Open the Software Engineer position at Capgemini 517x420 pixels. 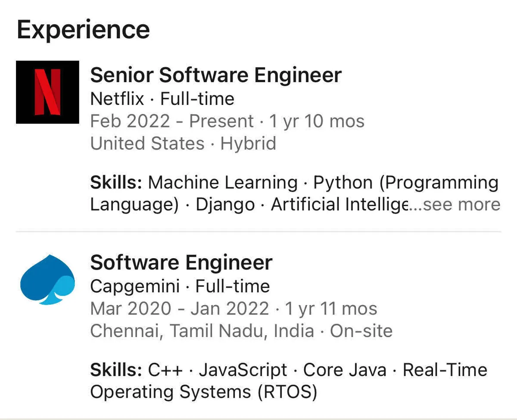[x=181, y=262]
